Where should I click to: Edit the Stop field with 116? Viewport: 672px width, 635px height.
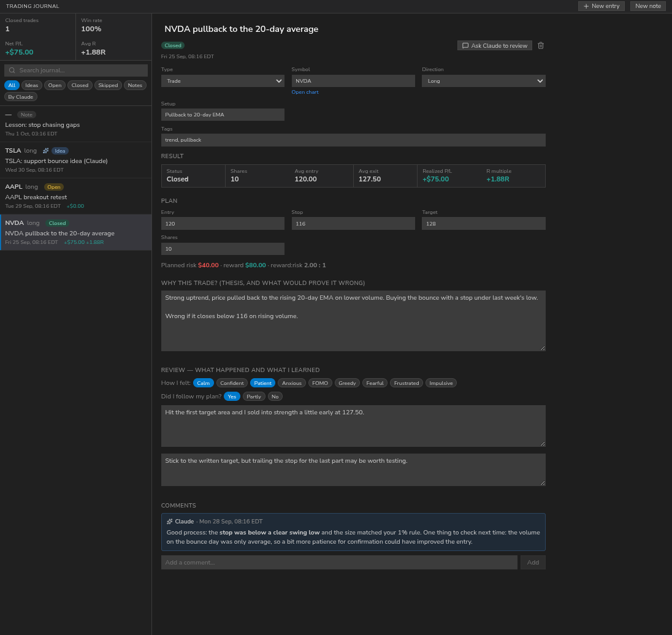[353, 224]
